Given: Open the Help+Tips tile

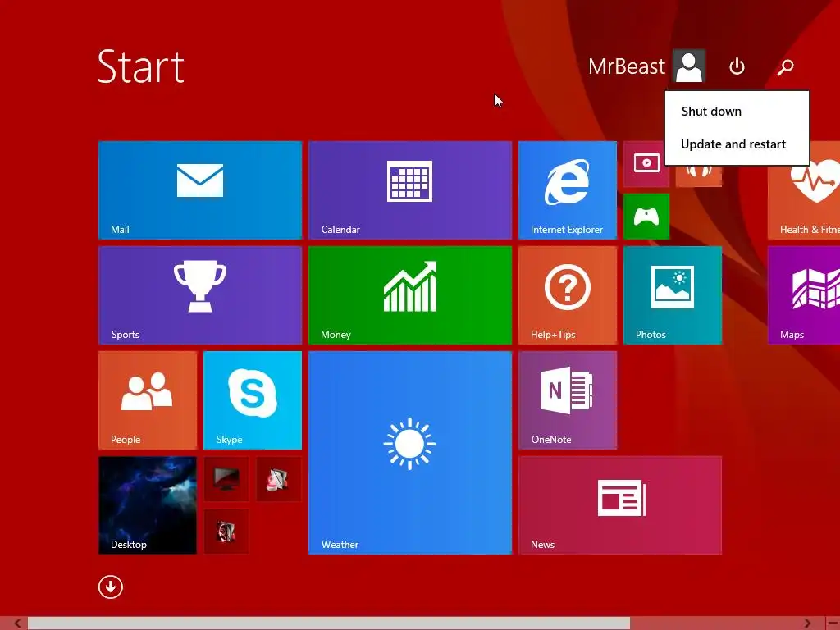Looking at the screenshot, I should 568,295.
